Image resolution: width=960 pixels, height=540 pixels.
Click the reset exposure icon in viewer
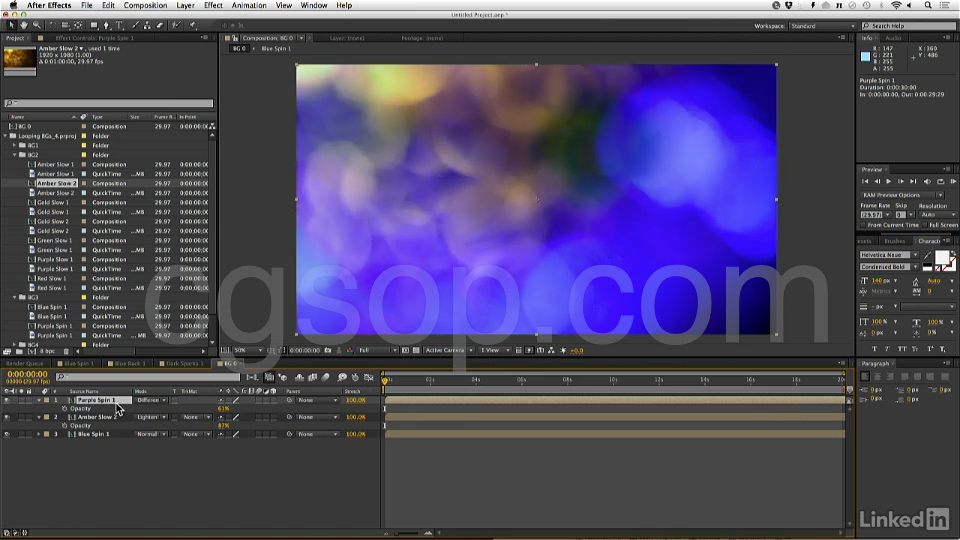click(x=563, y=350)
